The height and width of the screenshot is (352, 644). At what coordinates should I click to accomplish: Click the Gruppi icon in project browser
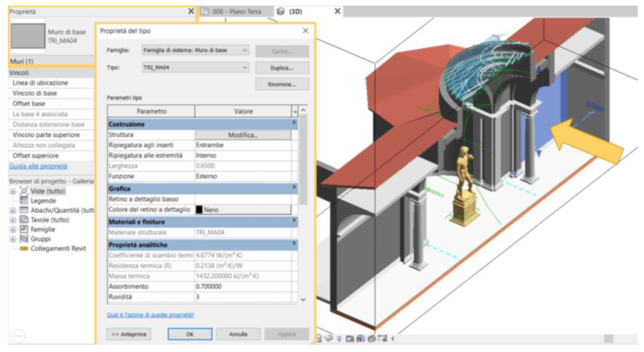tap(24, 239)
